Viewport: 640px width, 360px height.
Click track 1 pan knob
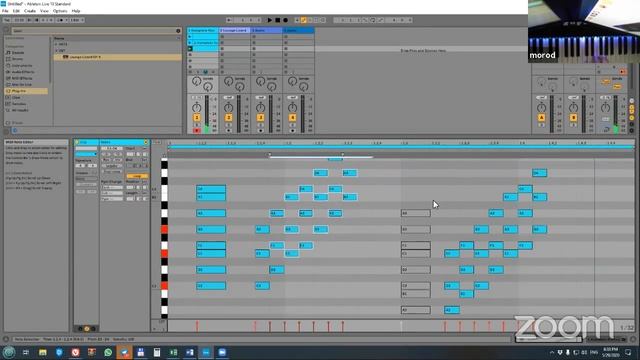tap(197, 108)
